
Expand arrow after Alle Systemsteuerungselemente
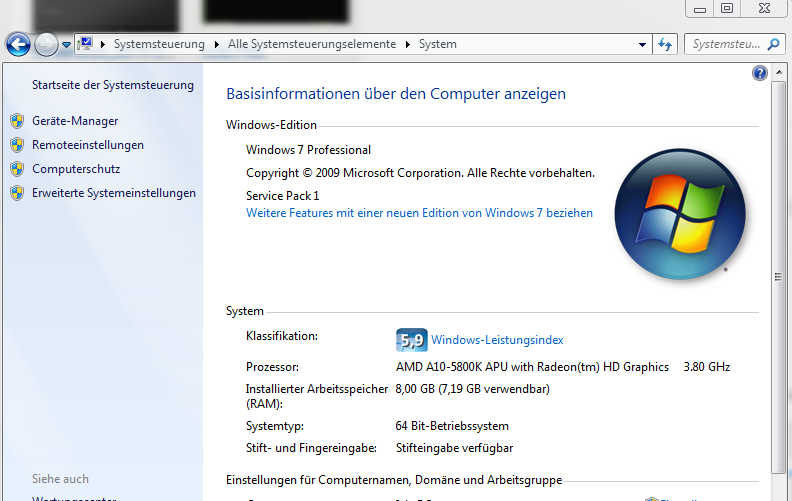408,44
